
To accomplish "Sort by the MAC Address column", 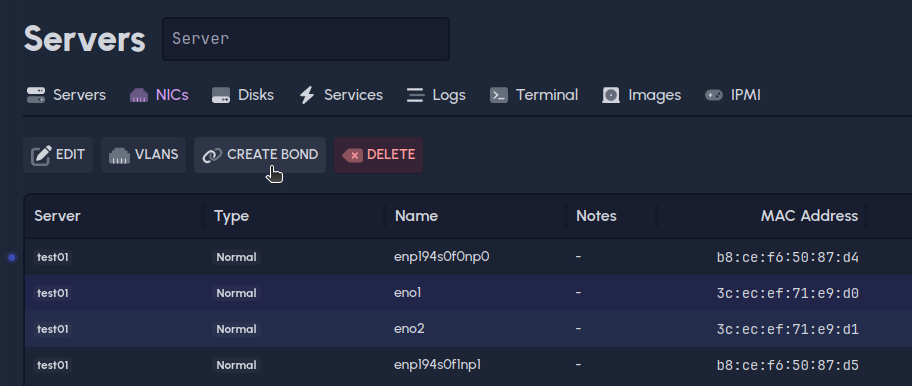I will [x=809, y=216].
